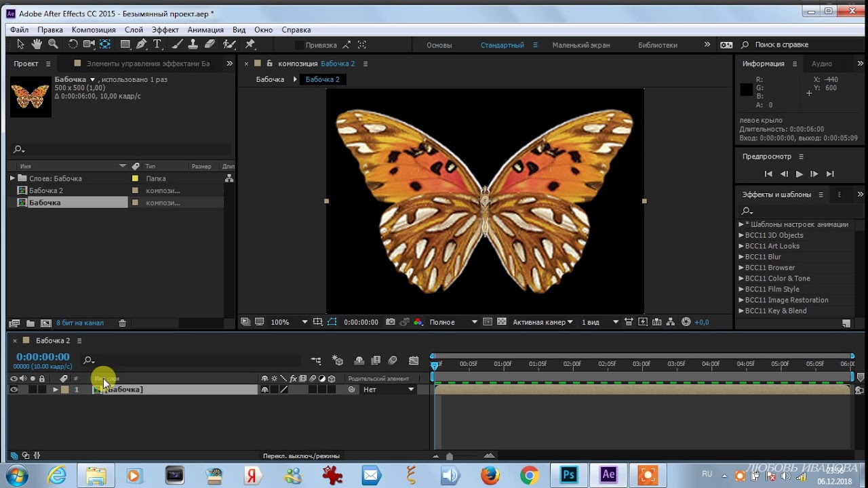Hide the Бабочка layer with eye toggle

coord(14,390)
